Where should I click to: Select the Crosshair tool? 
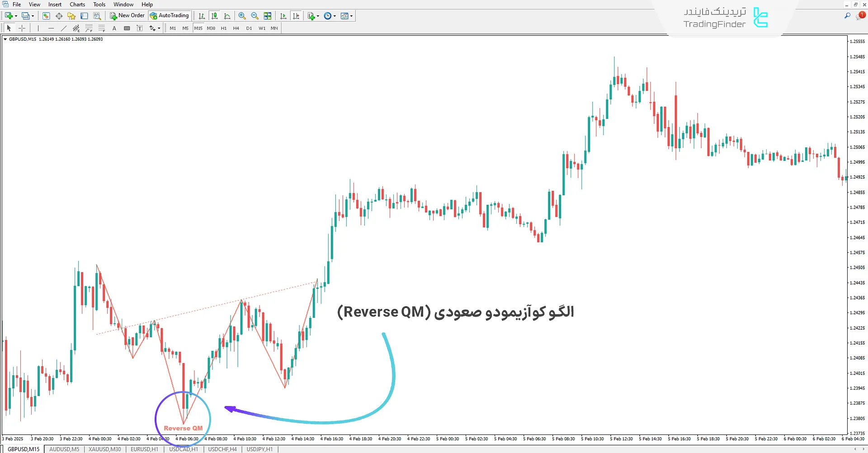click(x=22, y=28)
